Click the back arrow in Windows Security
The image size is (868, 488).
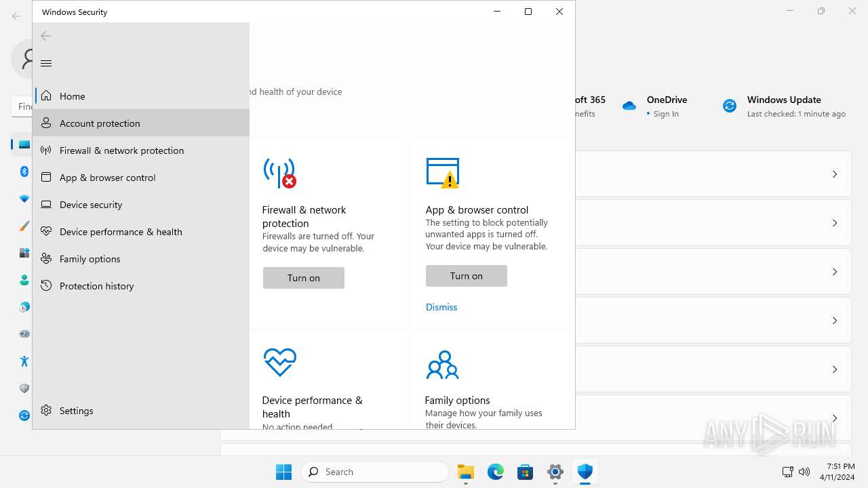pyautogui.click(x=46, y=36)
